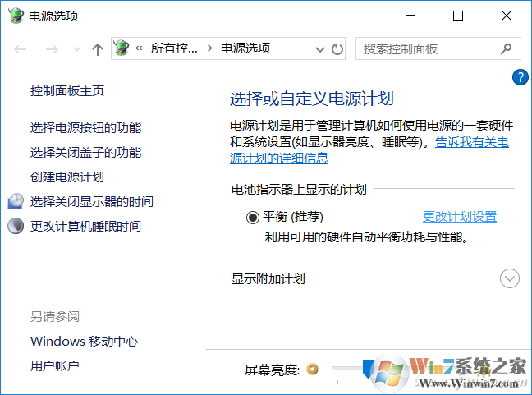Screen dimensions: 532x395
Task: Open Windows 移动中心 link
Action: [84, 342]
